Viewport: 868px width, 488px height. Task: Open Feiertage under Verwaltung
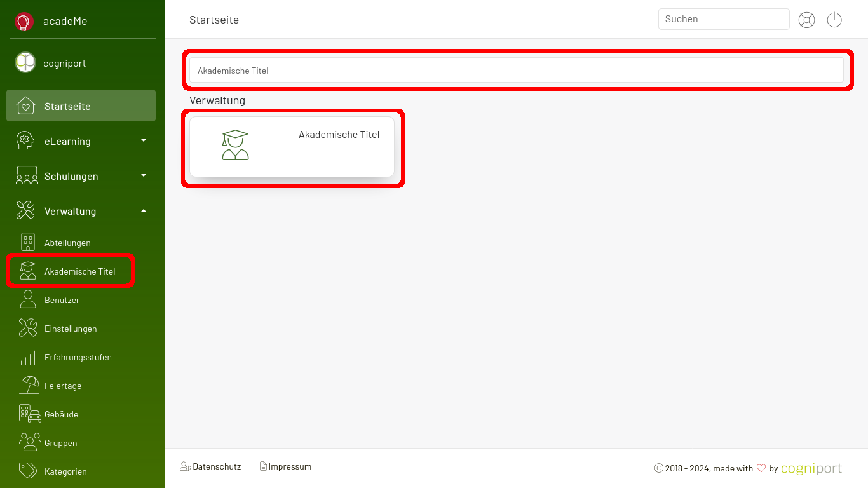(63, 386)
